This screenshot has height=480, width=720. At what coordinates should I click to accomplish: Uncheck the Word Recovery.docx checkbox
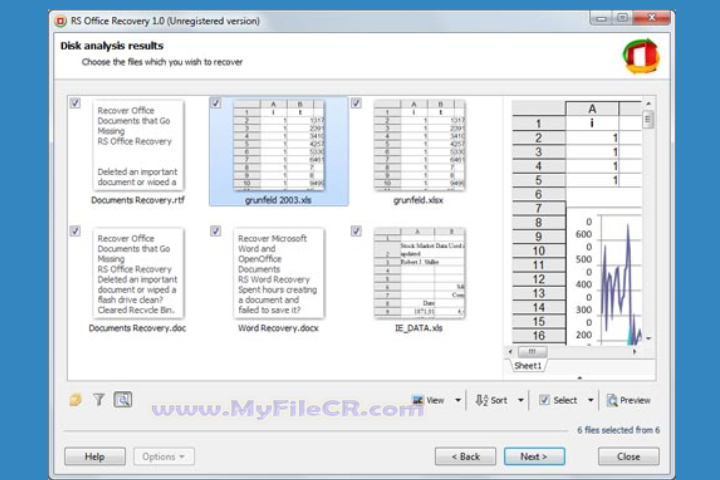(216, 231)
